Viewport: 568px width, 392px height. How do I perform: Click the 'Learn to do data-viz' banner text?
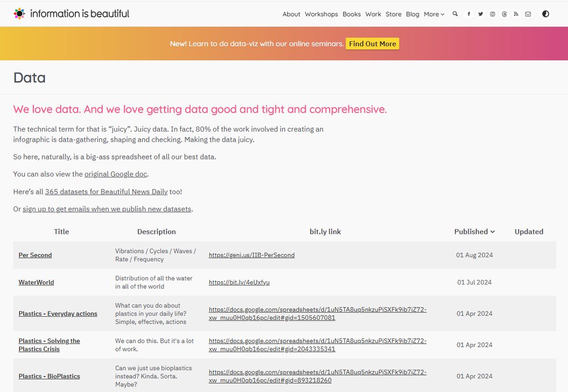(x=257, y=44)
